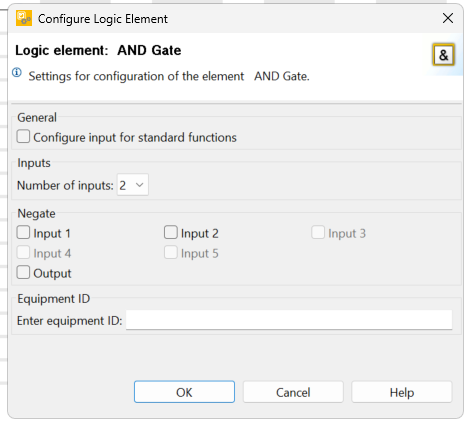Click the greyed-out Input 5 checkbox
This screenshot has height=429, width=469.
pyautogui.click(x=171, y=252)
